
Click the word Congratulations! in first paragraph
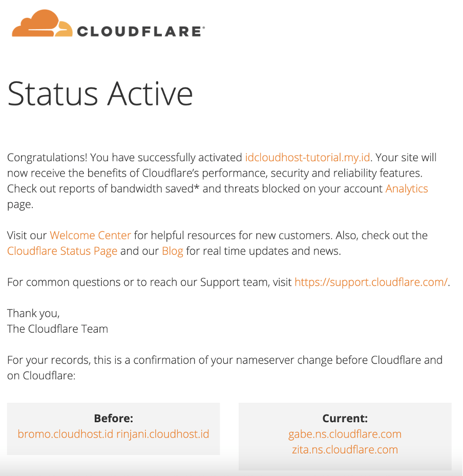coord(47,158)
